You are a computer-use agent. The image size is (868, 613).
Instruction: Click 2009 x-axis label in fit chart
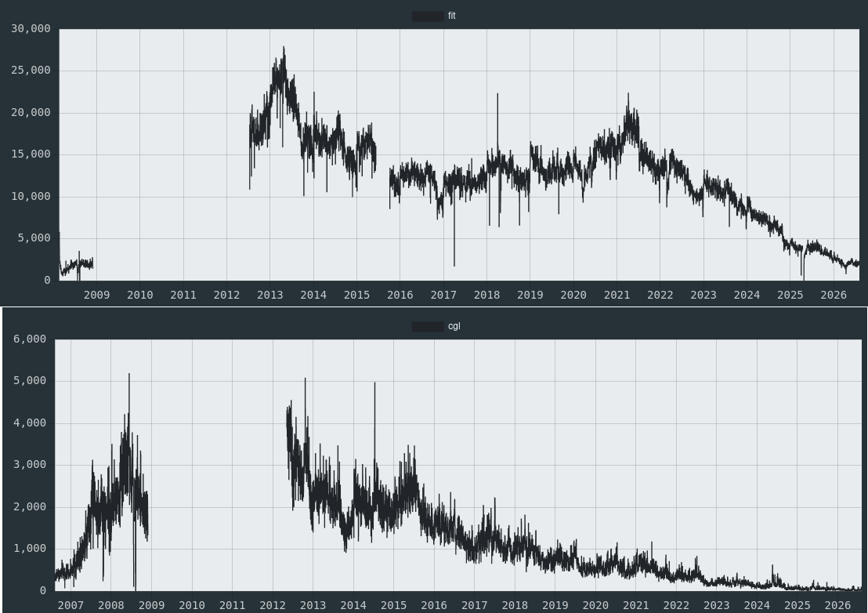(x=96, y=296)
